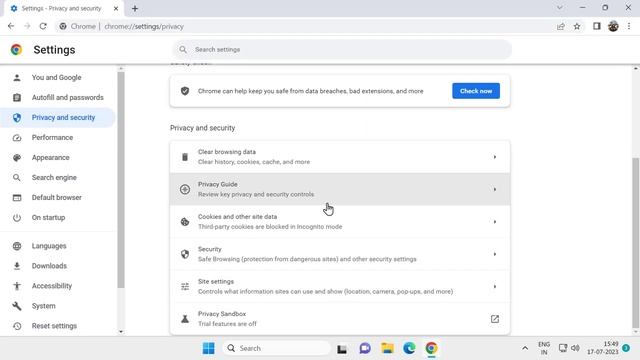
Task: Reload the settings page
Action: tap(43, 26)
